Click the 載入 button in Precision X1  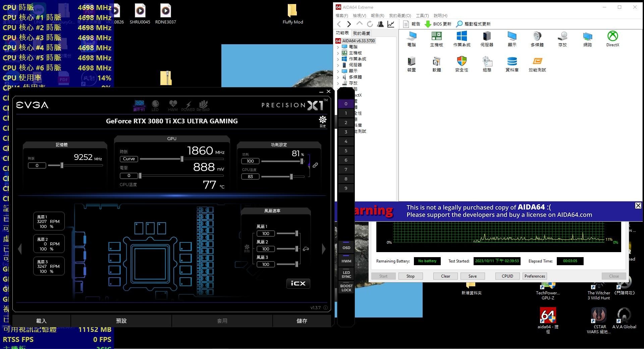41,321
